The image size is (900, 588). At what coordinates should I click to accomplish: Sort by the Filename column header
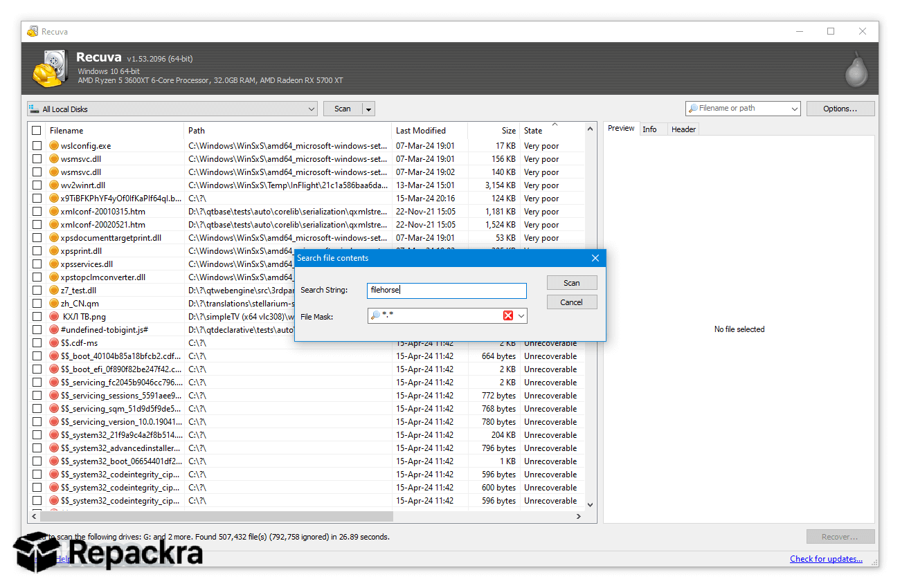tap(115, 130)
